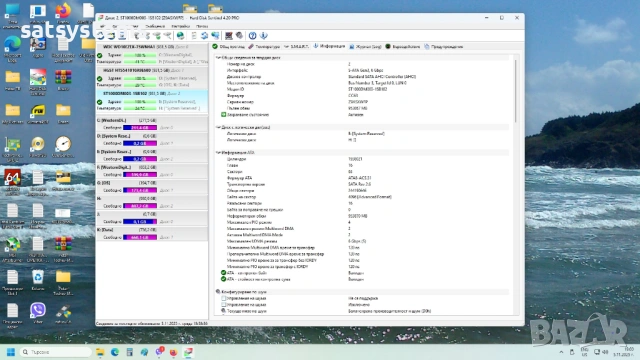Open the Предупреждения alerts tab

(444, 47)
